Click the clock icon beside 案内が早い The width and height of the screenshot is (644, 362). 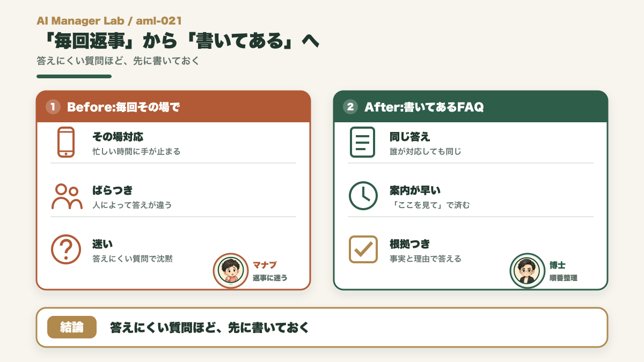tap(363, 196)
